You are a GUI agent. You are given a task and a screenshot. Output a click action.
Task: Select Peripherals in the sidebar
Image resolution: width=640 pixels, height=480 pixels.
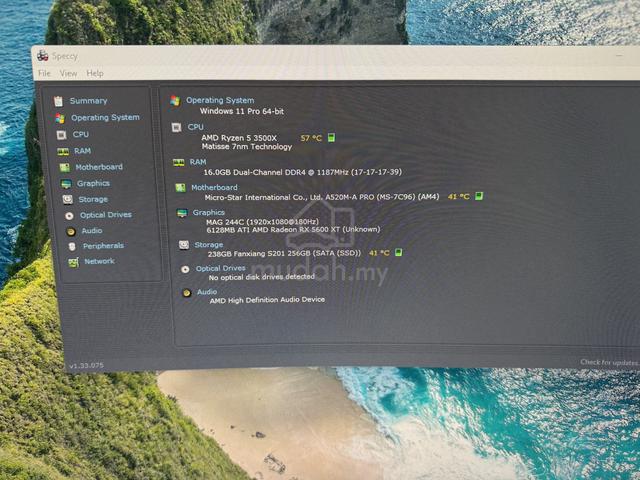point(103,246)
